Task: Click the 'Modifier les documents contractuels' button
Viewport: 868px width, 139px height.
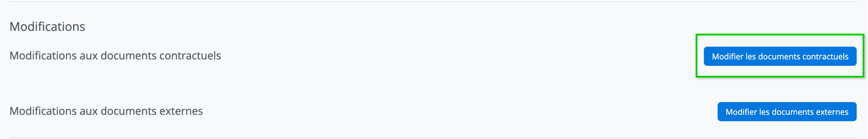Action: 780,56
